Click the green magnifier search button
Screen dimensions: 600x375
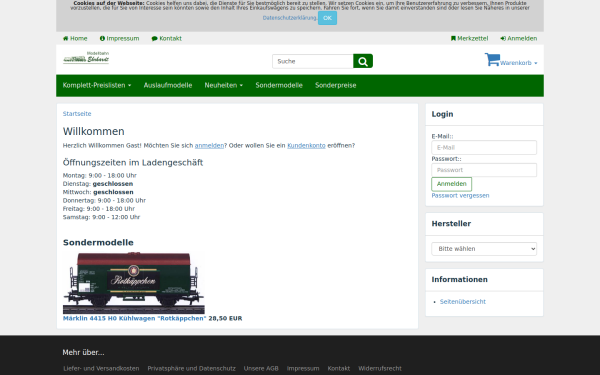click(363, 61)
